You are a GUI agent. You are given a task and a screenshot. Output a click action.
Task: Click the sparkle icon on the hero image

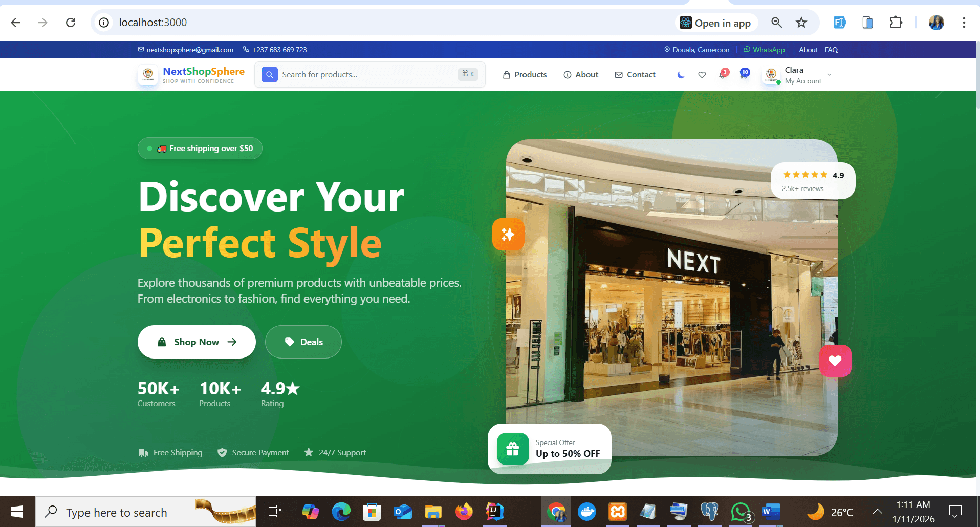508,235
